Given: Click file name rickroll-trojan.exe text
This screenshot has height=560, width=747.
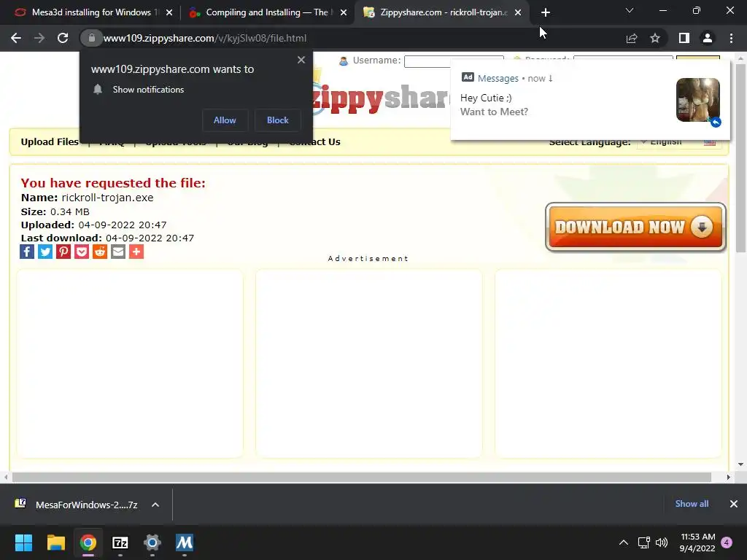Looking at the screenshot, I should (107, 198).
